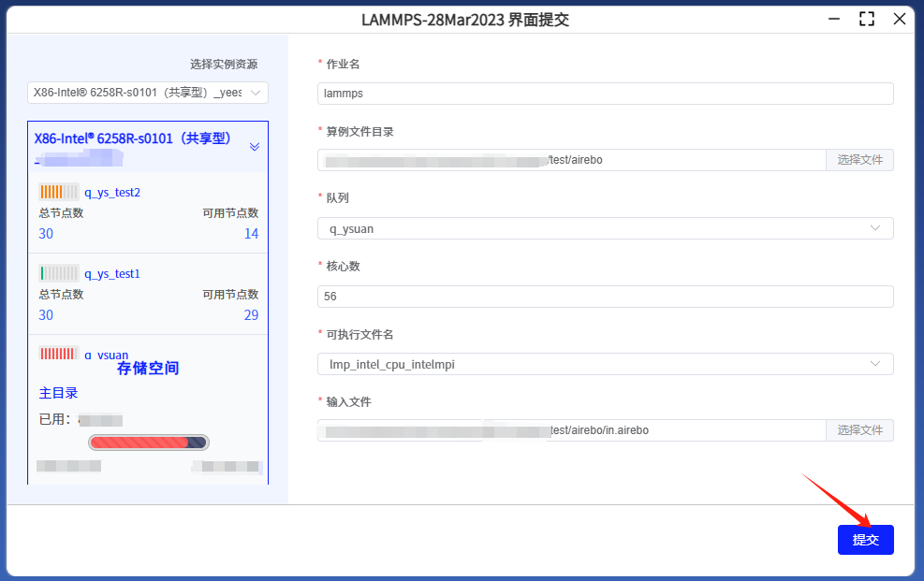Click the 输入文件 path ending in in.airebo
The width and height of the screenshot is (924, 581).
point(571,430)
